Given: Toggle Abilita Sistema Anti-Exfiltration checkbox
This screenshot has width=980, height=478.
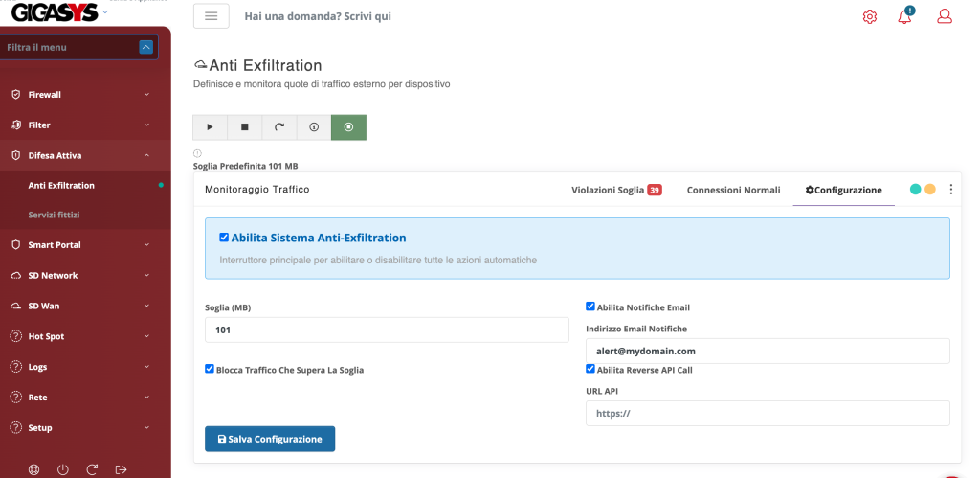Looking at the screenshot, I should [x=224, y=238].
